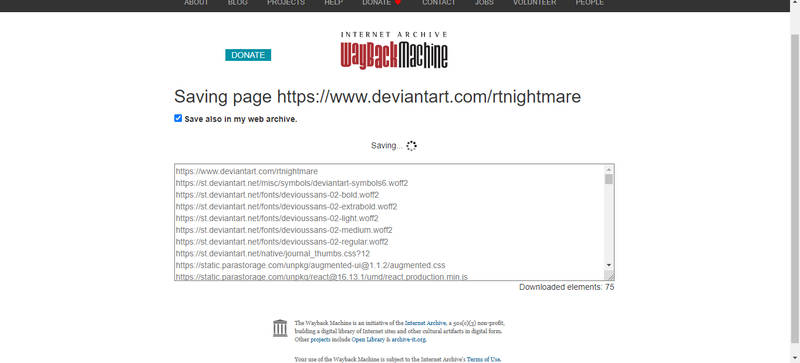
Task: Click the Saving page heading text
Action: tap(378, 96)
